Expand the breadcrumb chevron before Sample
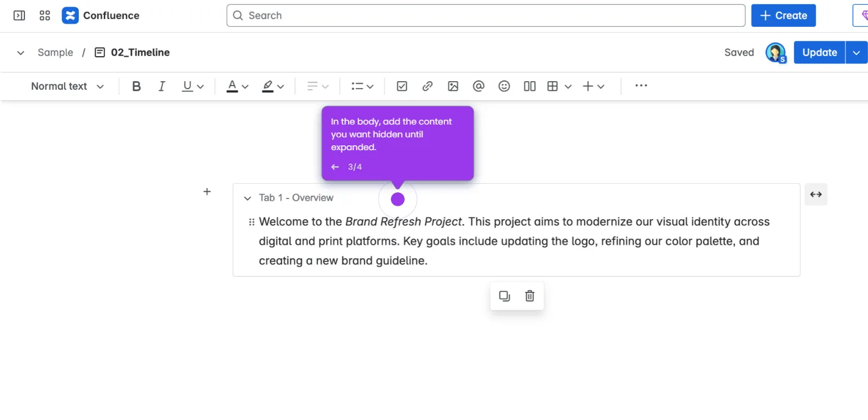Viewport: 868px width, 420px height. tap(21, 52)
